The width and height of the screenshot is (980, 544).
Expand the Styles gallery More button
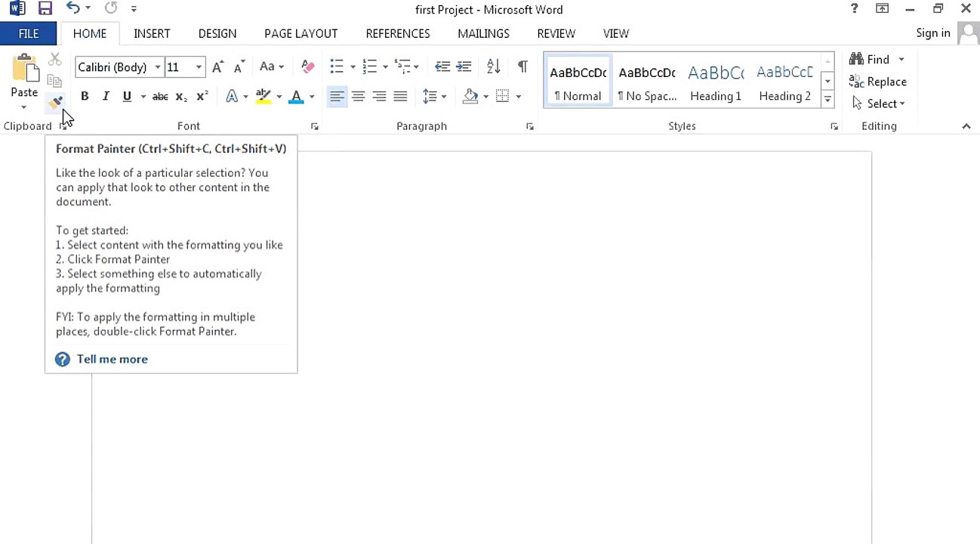827,99
